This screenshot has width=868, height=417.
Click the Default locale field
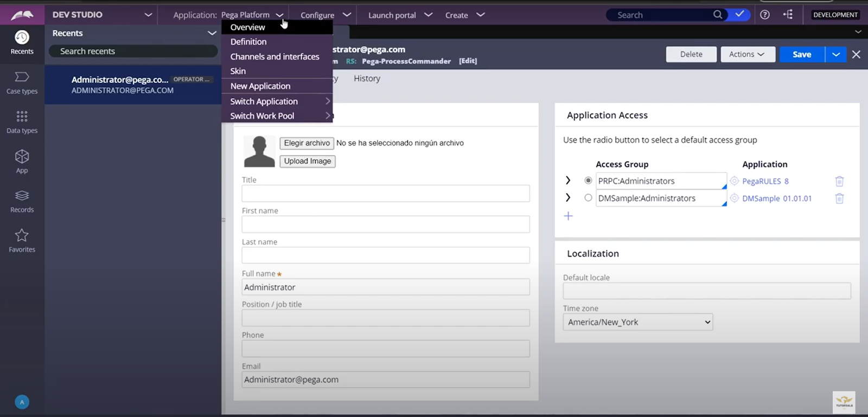pos(707,291)
